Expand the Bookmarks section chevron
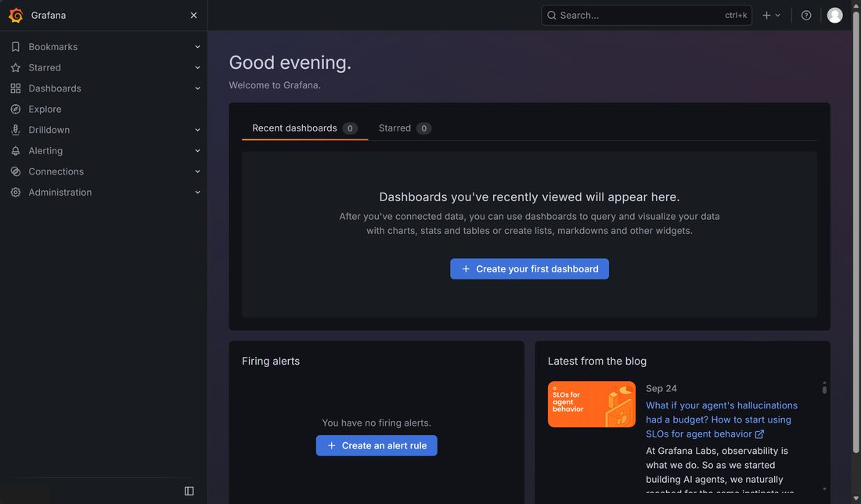This screenshot has width=861, height=504. tap(198, 47)
